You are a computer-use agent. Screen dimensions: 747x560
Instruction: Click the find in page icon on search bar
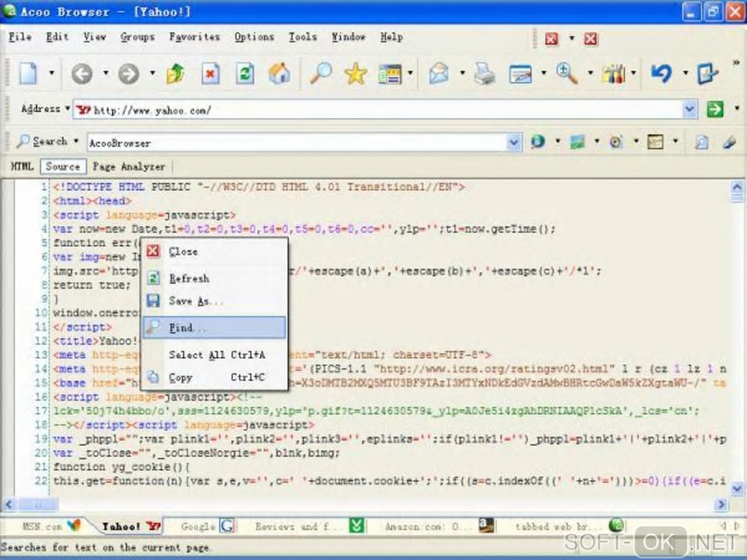[702, 142]
